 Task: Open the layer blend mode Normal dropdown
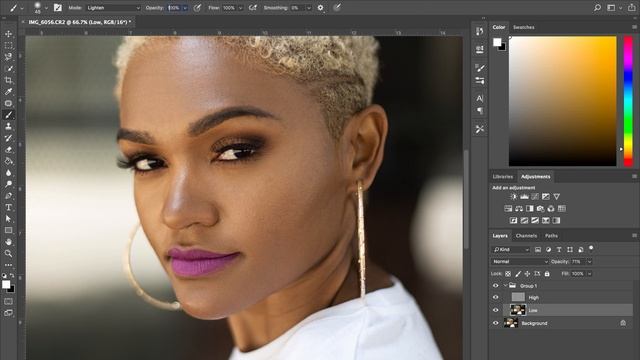click(519, 262)
